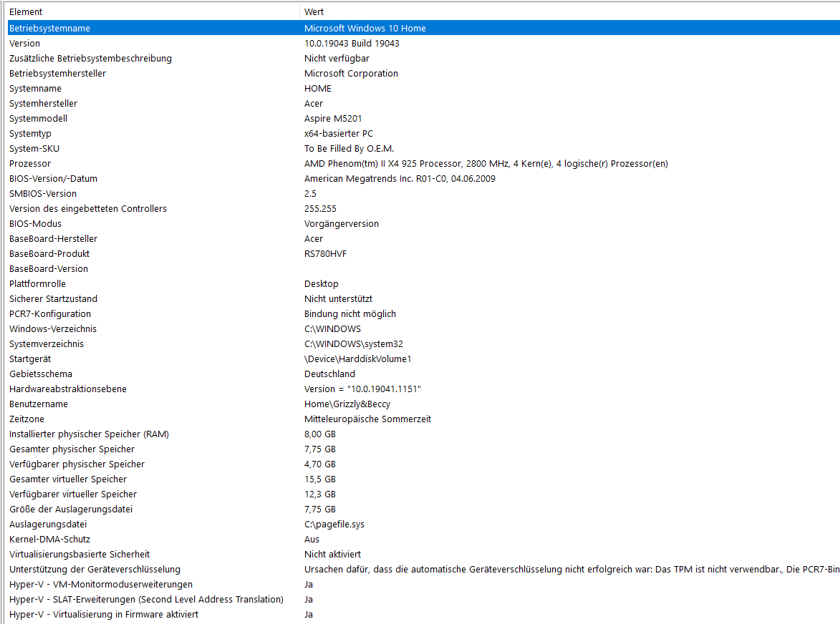Select the Hardwareabstraktionsebene row

424,388
